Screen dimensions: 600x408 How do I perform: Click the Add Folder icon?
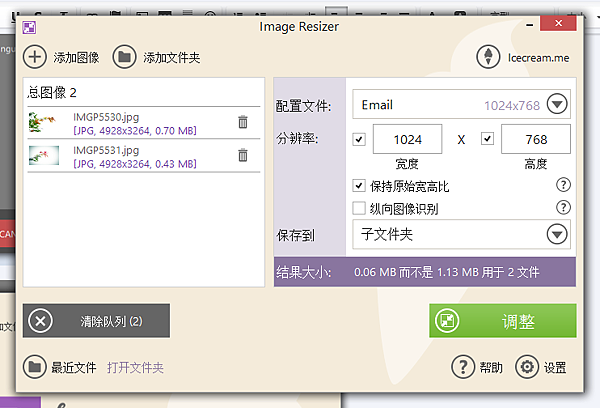[x=124, y=57]
